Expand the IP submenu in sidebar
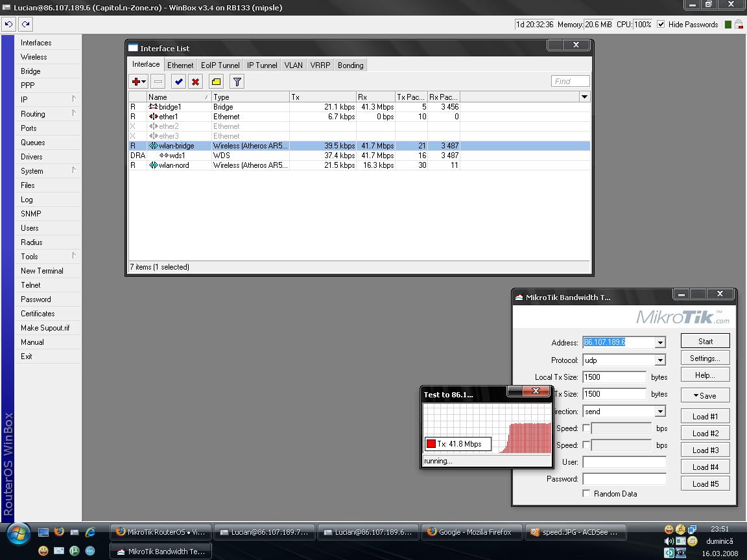 (74, 99)
